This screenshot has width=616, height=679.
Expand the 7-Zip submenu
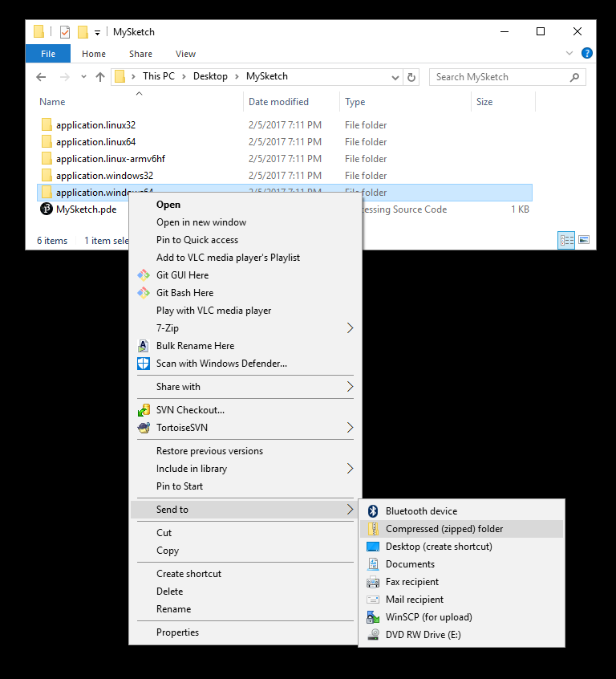351,328
